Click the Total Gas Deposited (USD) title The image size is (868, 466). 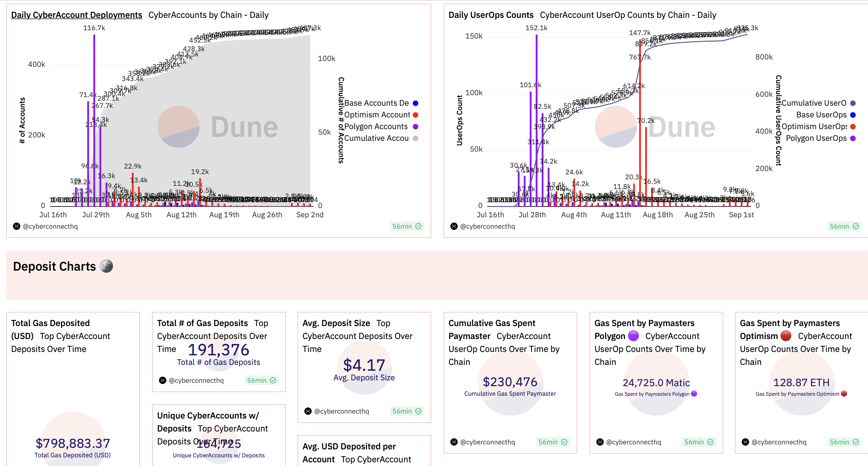(50, 323)
